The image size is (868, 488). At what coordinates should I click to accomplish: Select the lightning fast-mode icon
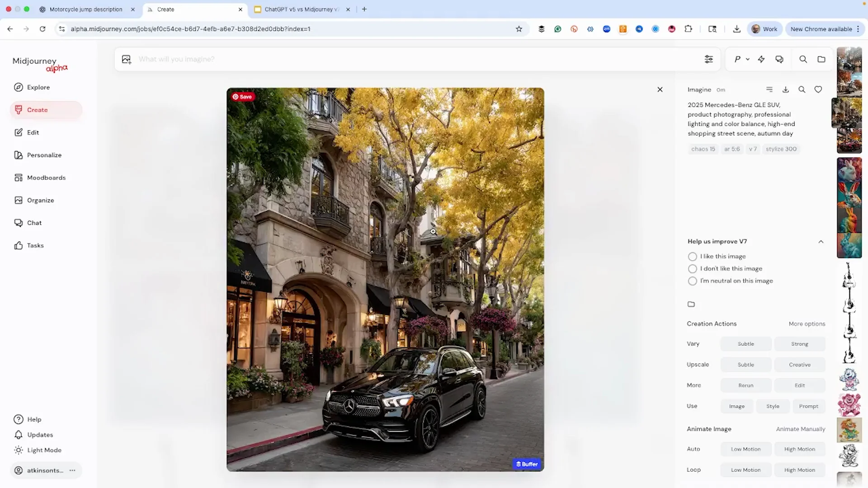[x=761, y=59]
